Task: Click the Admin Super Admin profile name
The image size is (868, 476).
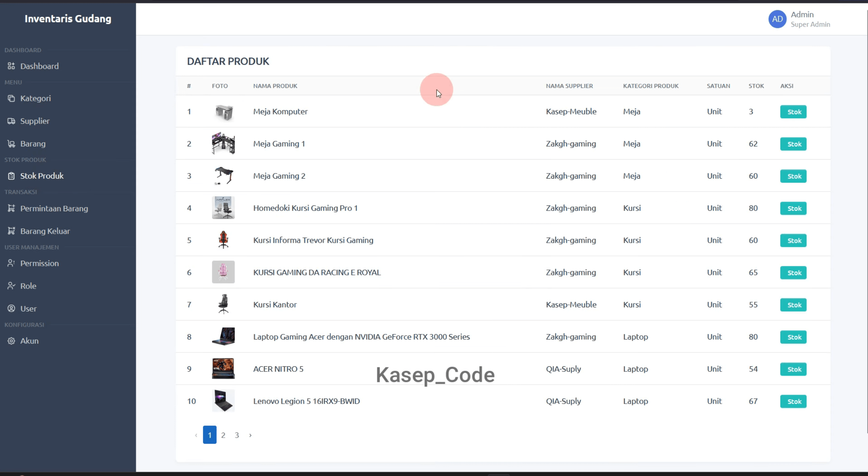Action: tap(810, 19)
